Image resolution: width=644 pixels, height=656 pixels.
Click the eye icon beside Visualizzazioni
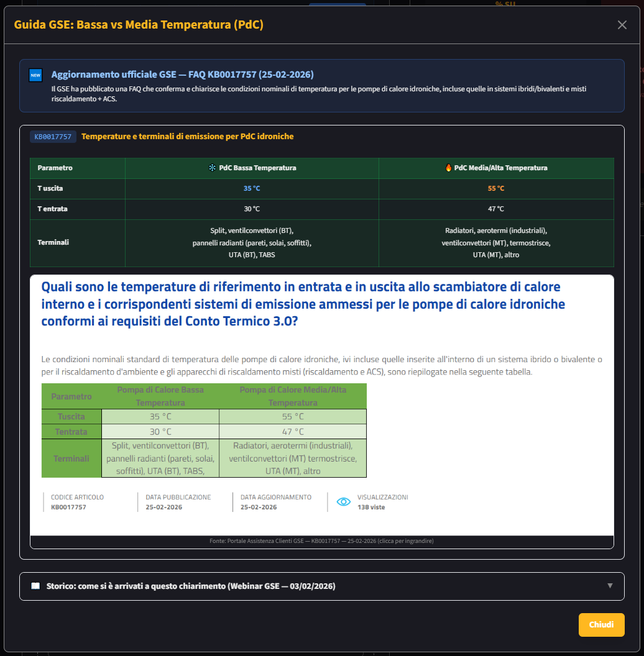[x=343, y=502]
